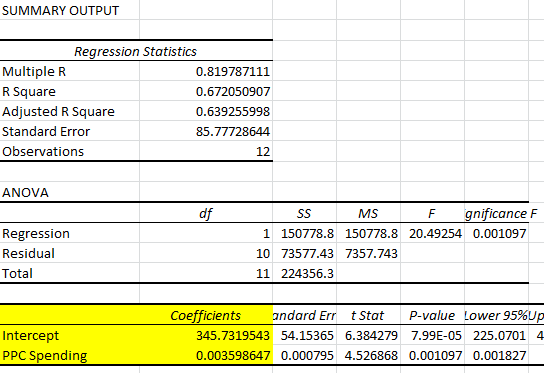The image size is (544, 373).
Task: Select the PPC Spending row label
Action: [69, 355]
